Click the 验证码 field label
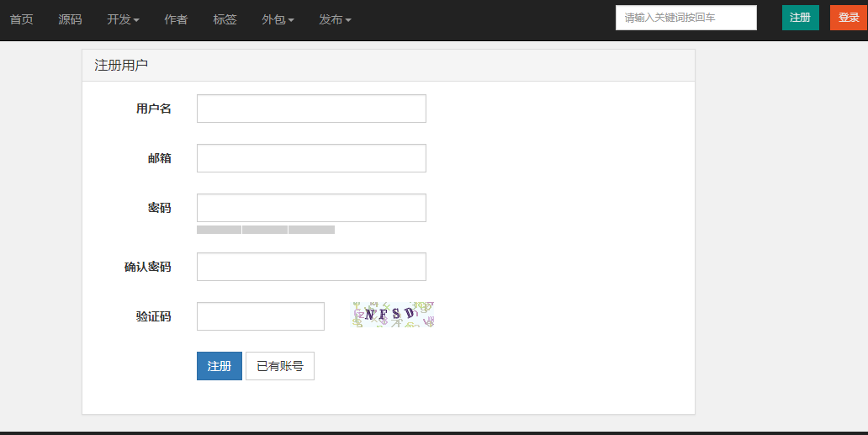 click(x=154, y=316)
